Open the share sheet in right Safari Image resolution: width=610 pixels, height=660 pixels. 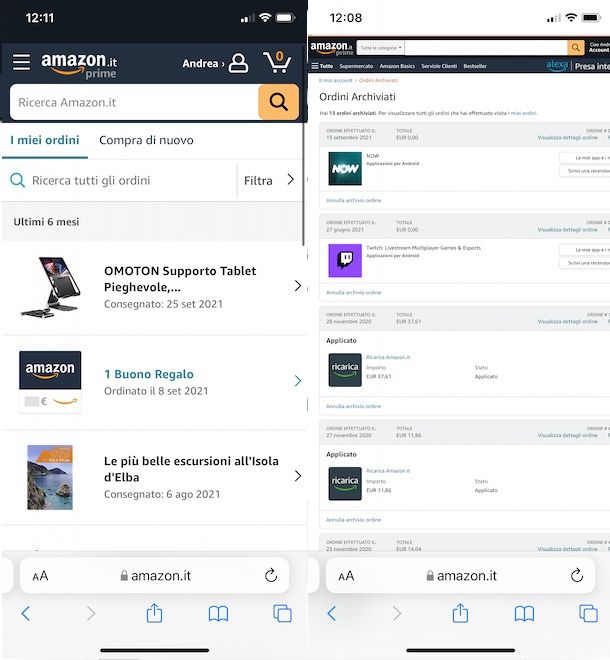tap(460, 612)
